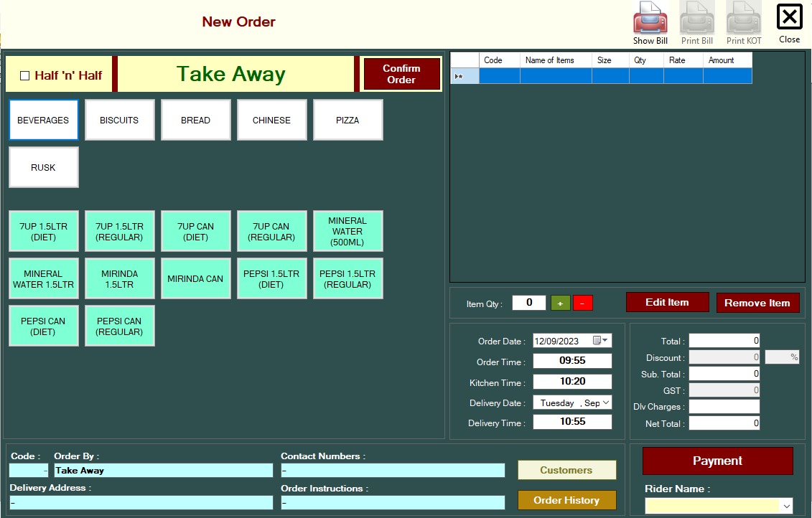812x518 pixels.
Task: Click the Print Bill icon
Action: point(696,19)
